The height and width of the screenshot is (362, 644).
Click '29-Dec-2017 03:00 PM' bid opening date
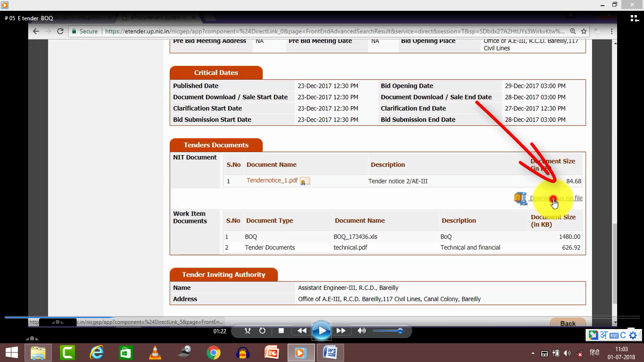(x=535, y=86)
